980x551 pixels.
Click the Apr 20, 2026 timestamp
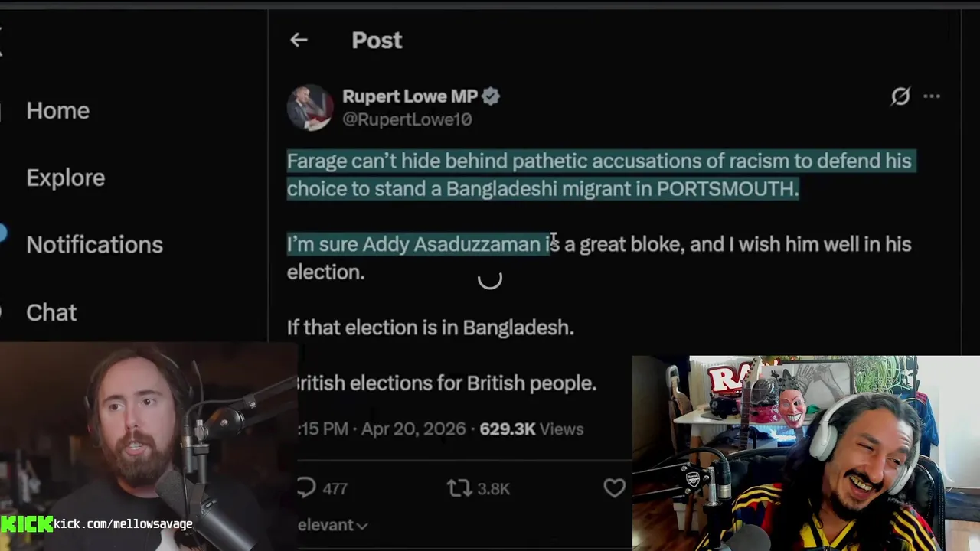413,429
